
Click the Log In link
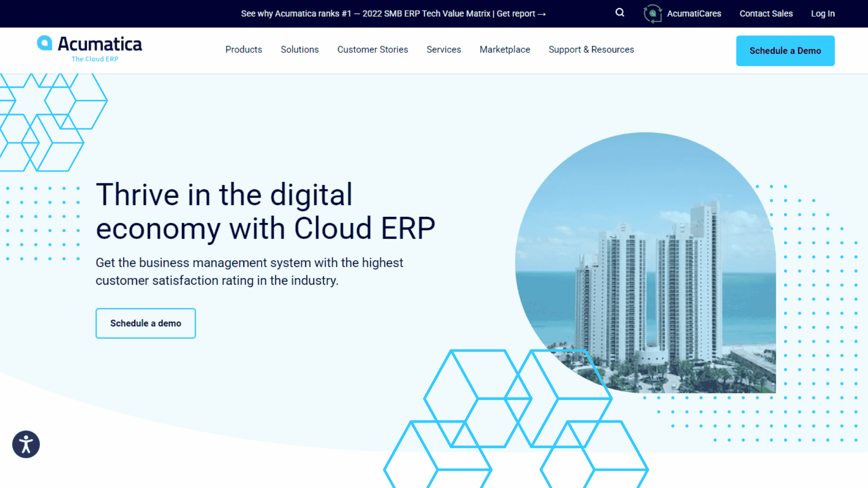click(x=823, y=14)
